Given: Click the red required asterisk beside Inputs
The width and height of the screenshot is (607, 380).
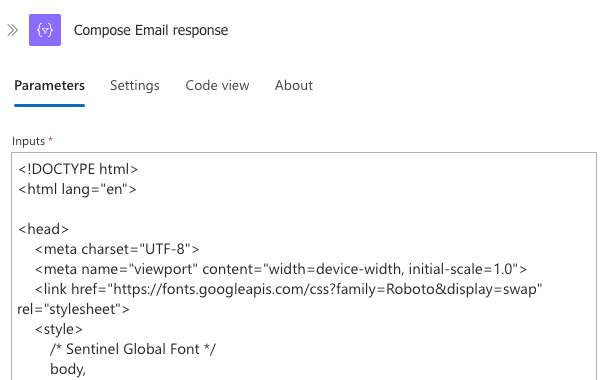Looking at the screenshot, I should [50, 140].
